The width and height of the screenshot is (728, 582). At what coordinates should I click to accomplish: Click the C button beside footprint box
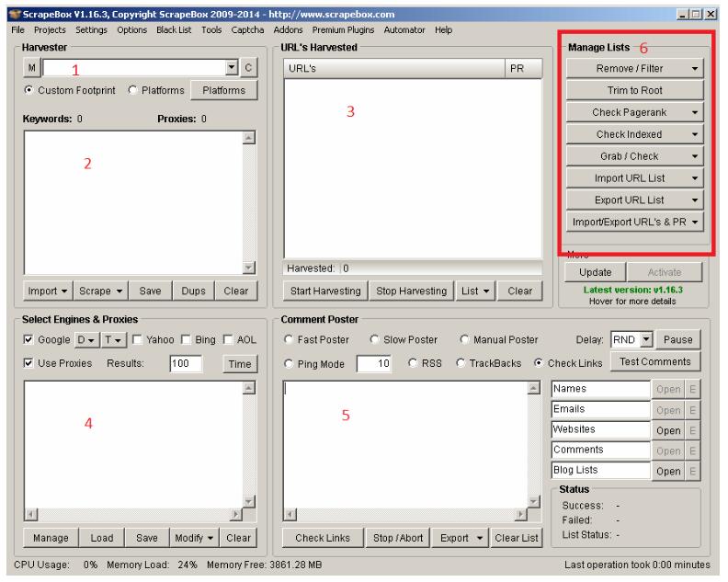[248, 68]
